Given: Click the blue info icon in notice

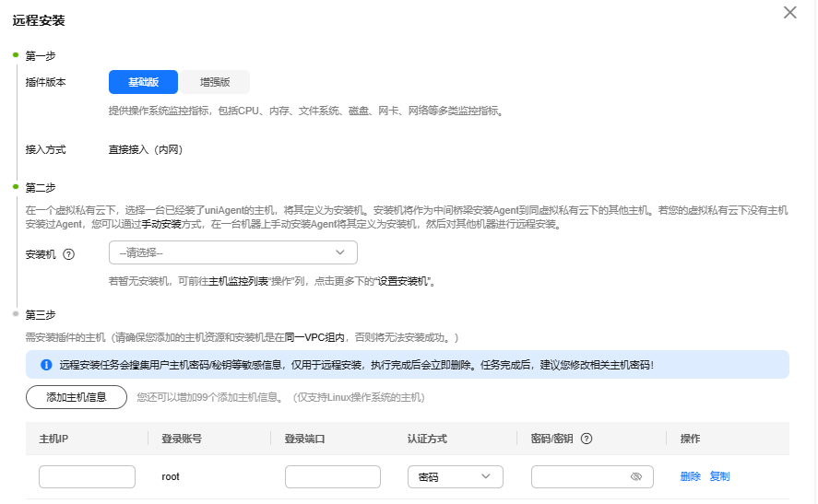Looking at the screenshot, I should click(46, 365).
